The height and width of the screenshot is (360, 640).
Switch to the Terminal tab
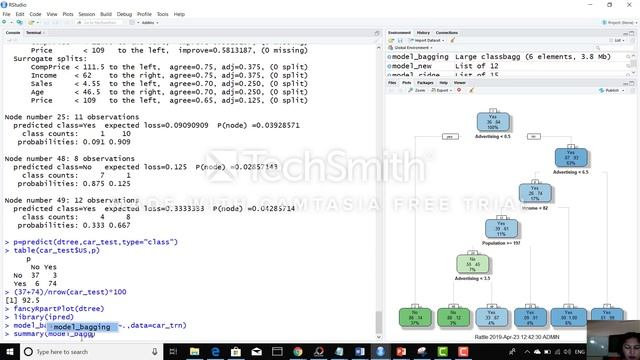(x=34, y=33)
